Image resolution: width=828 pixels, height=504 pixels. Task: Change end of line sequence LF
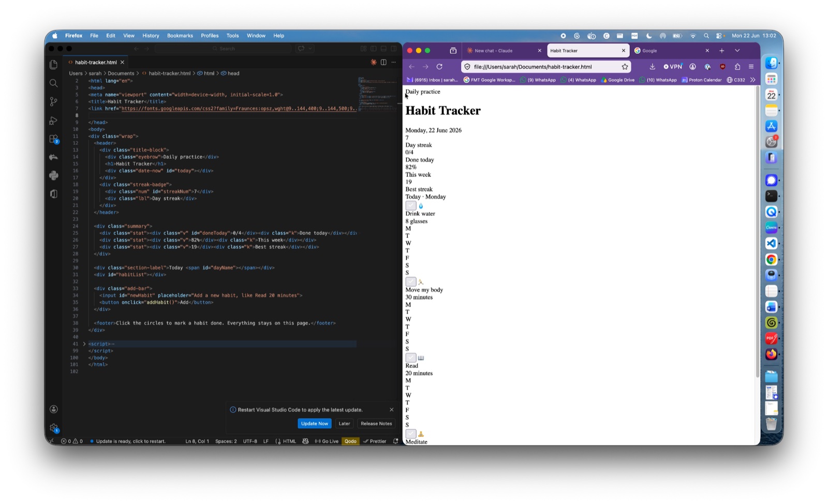[265, 441]
